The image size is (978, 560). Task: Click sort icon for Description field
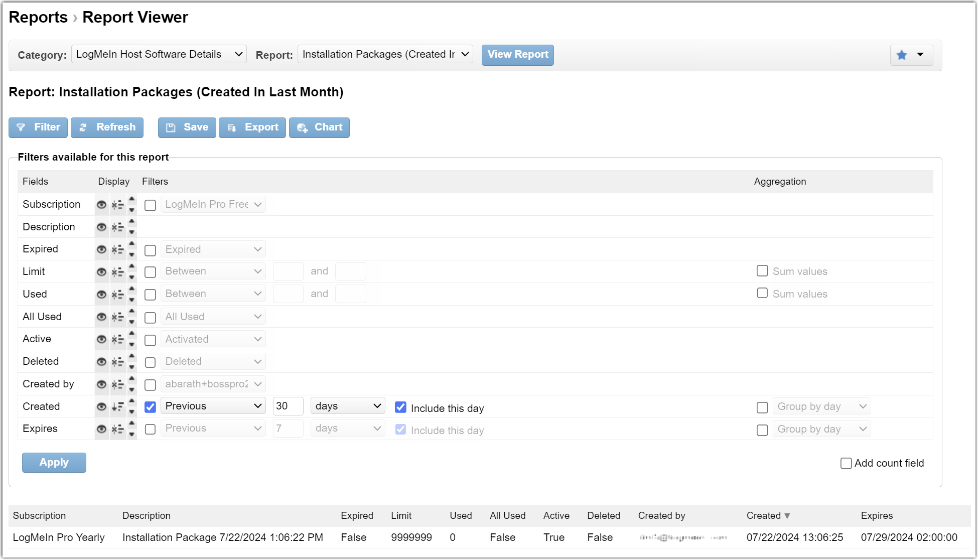coord(117,227)
